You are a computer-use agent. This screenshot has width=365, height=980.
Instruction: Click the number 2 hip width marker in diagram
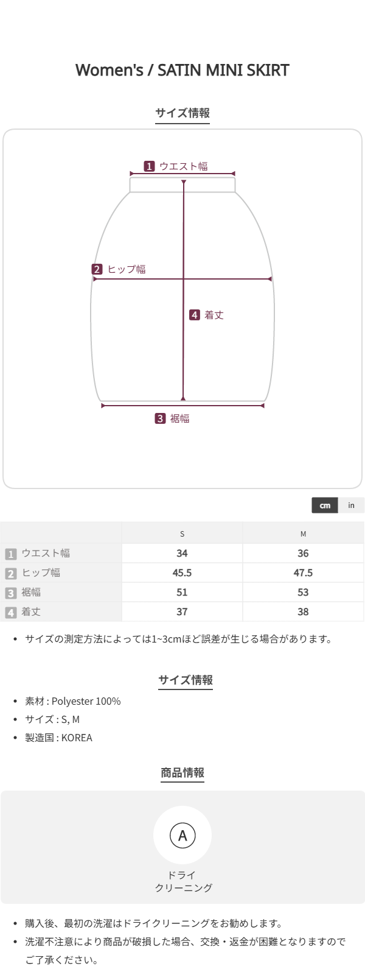[97, 269]
